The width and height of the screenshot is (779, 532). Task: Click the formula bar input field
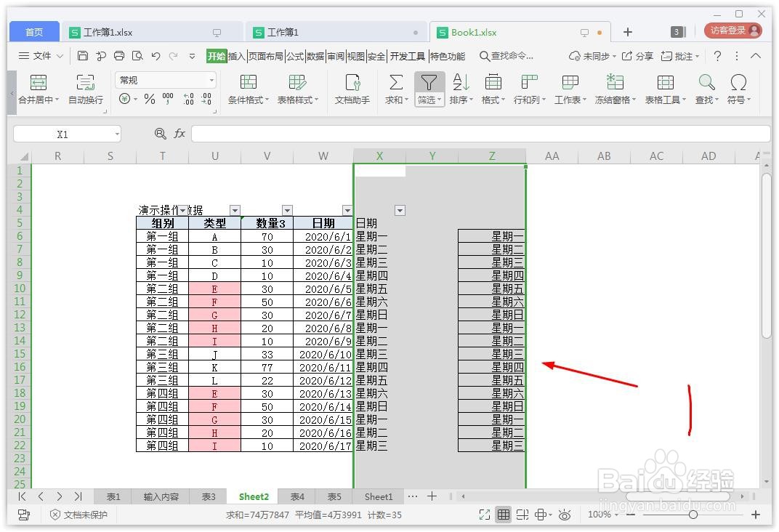(480, 134)
